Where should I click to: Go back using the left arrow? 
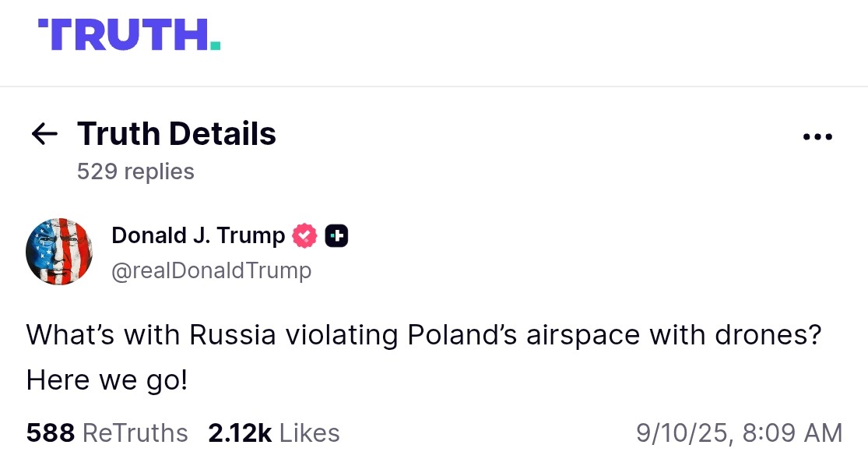pos(44,134)
